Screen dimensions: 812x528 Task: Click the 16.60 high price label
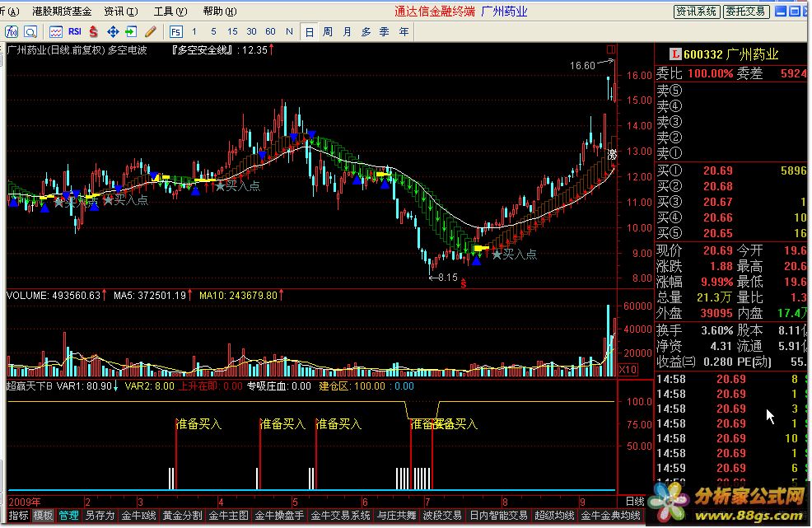[582, 66]
